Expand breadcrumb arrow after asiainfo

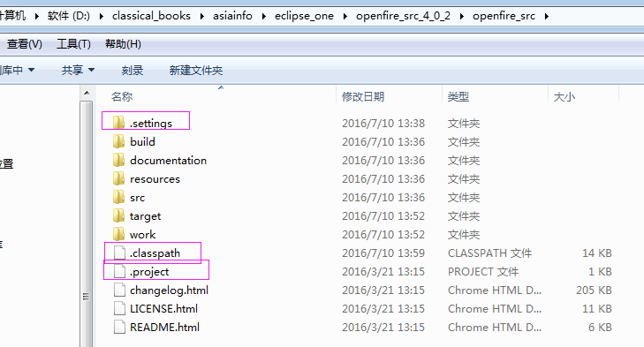coord(263,17)
